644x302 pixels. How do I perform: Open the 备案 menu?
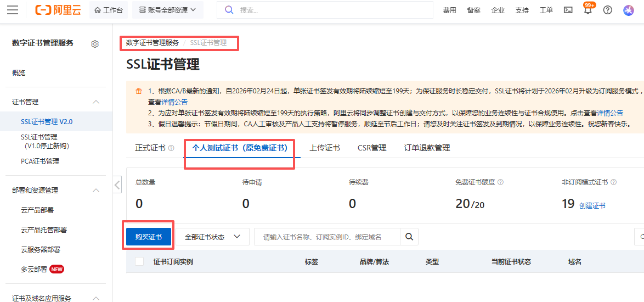[473, 10]
